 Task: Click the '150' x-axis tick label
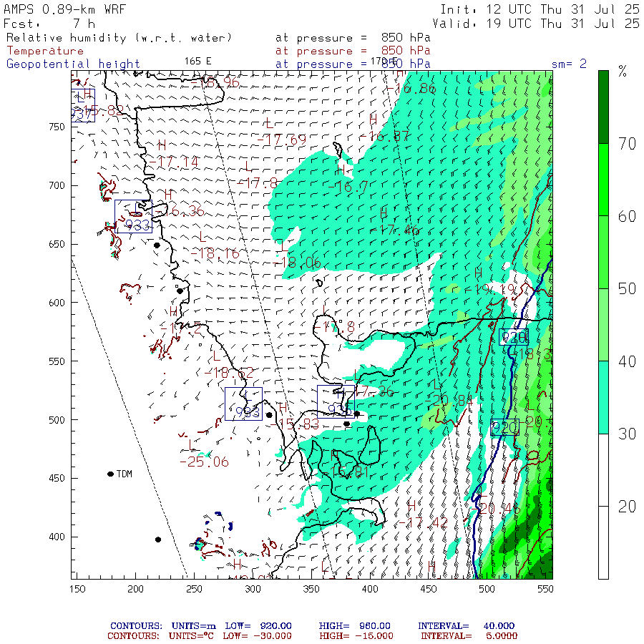tap(77, 589)
